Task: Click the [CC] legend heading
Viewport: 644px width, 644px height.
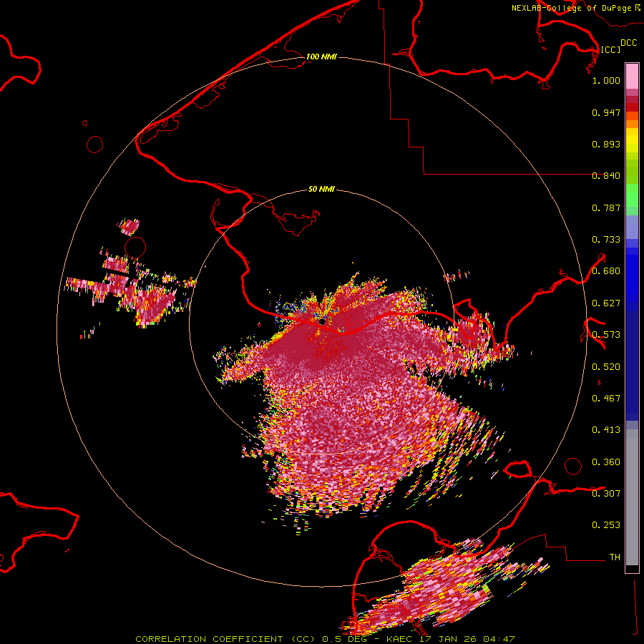Action: pyautogui.click(x=610, y=49)
